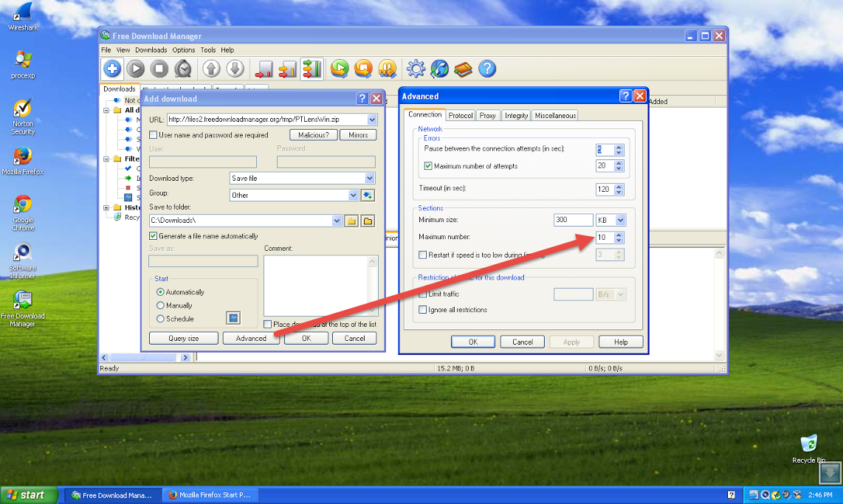The image size is (843, 504).
Task: Click the Stop download square icon
Action: [159, 69]
